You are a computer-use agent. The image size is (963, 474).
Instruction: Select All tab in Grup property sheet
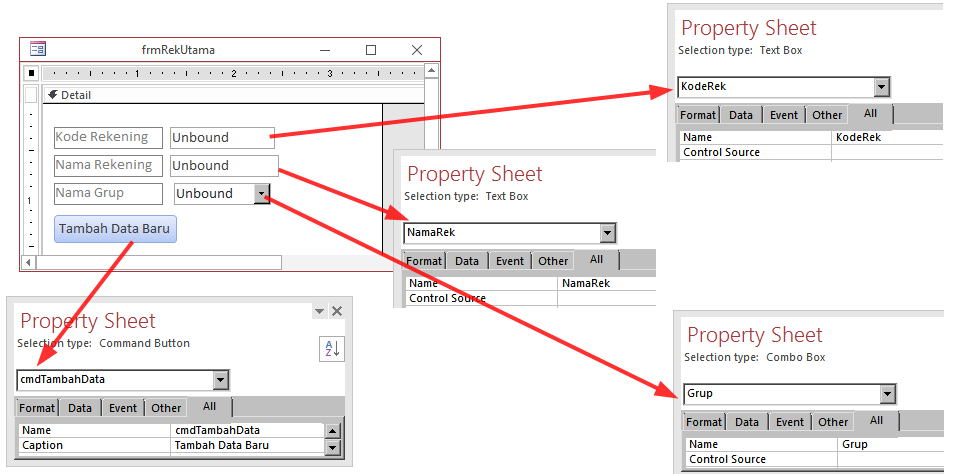point(876,421)
